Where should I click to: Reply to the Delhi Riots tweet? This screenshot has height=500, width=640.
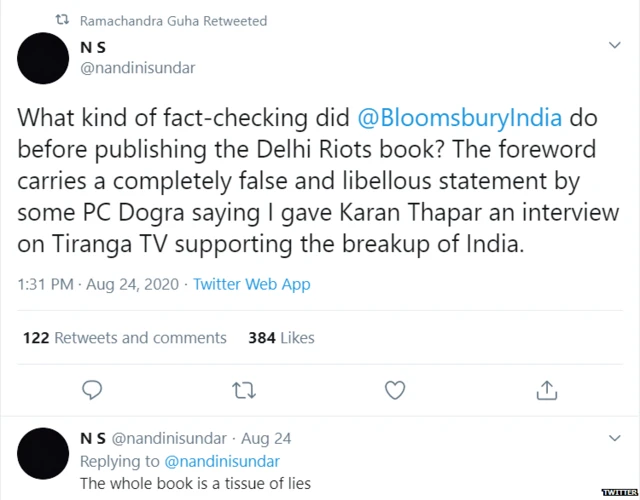[91, 388]
